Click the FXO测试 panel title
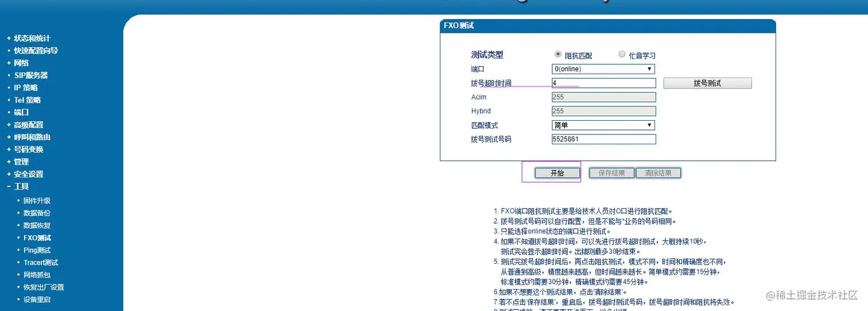 [x=459, y=26]
